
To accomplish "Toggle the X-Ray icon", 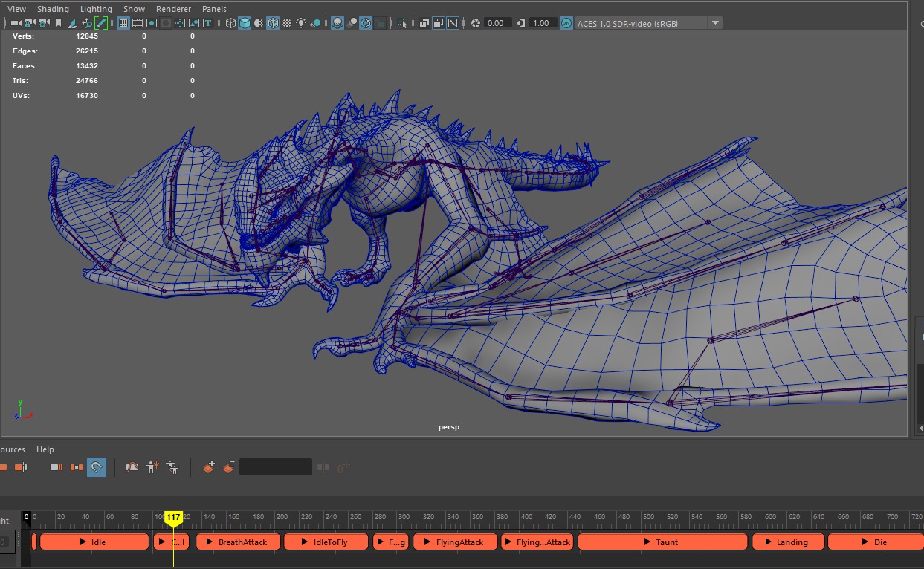I will pos(424,23).
